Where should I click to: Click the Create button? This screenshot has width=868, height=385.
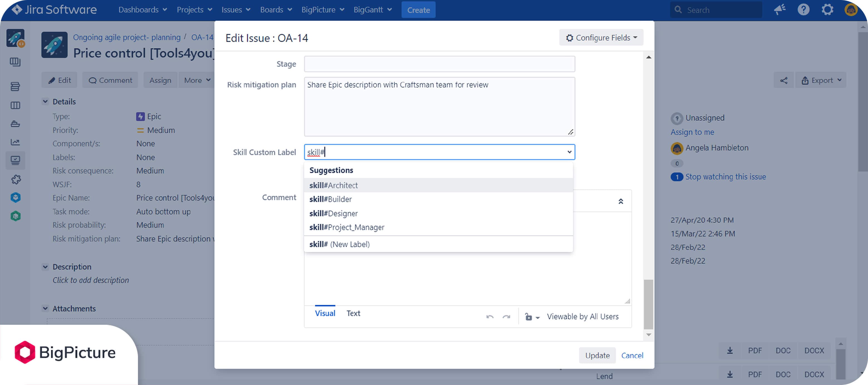pyautogui.click(x=418, y=10)
